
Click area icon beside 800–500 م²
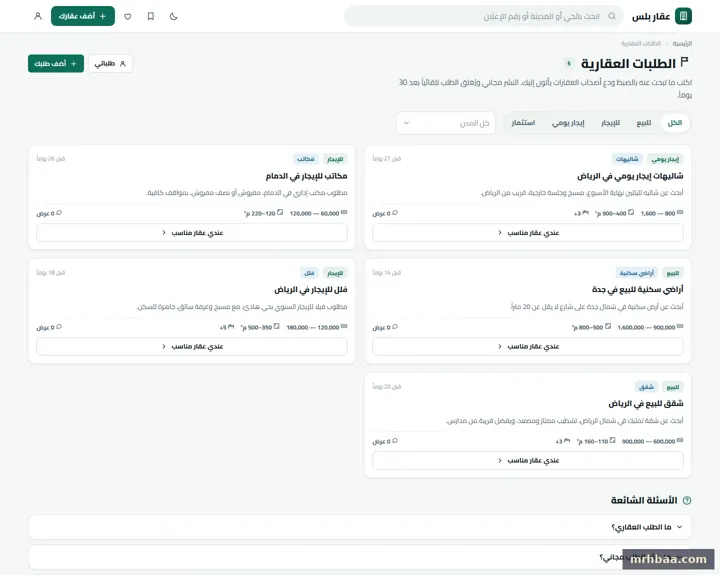click(608, 326)
